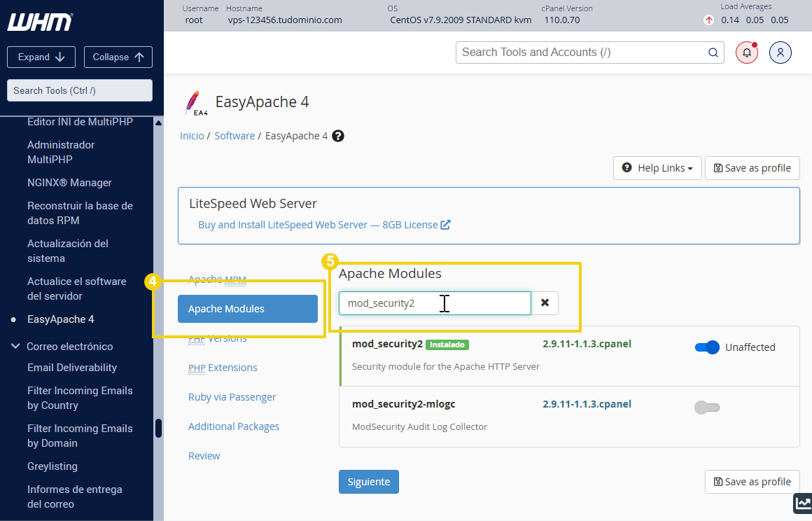Click the top Save as profile button
812x521 pixels.
tap(752, 168)
